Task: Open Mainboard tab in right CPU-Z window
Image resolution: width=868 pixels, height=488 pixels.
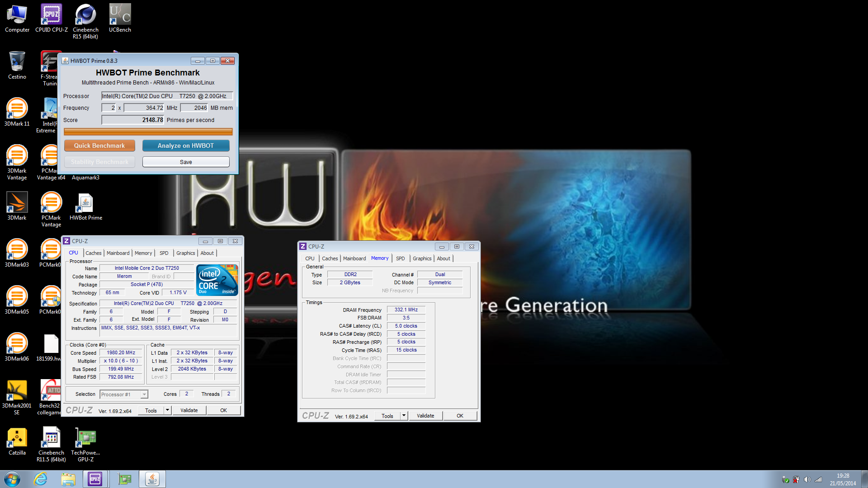Action: coord(354,258)
